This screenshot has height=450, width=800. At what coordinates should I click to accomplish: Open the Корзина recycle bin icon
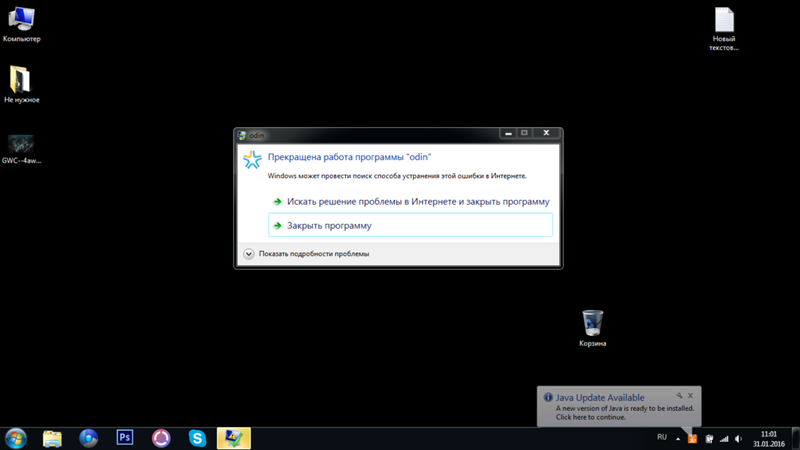(x=592, y=329)
